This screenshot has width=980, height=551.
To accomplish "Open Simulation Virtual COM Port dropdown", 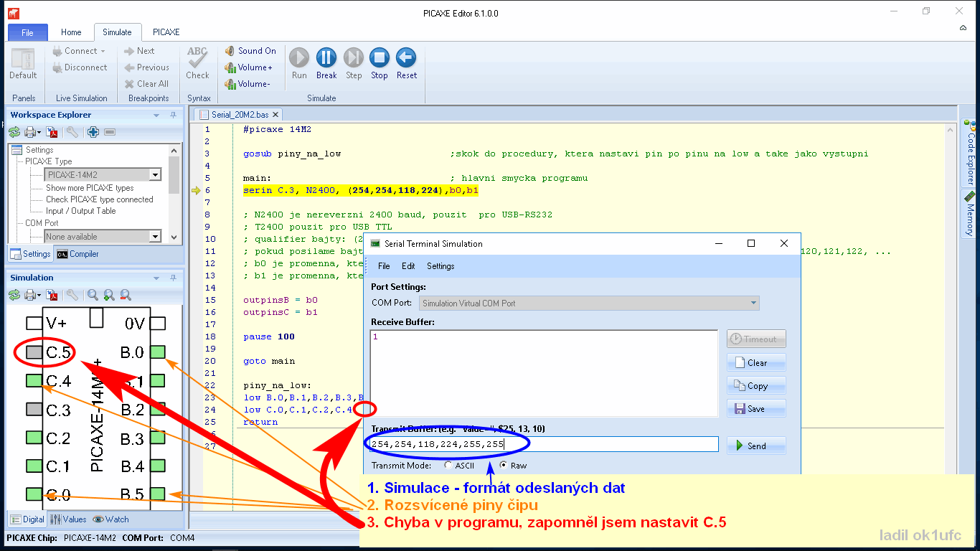I will click(x=753, y=303).
